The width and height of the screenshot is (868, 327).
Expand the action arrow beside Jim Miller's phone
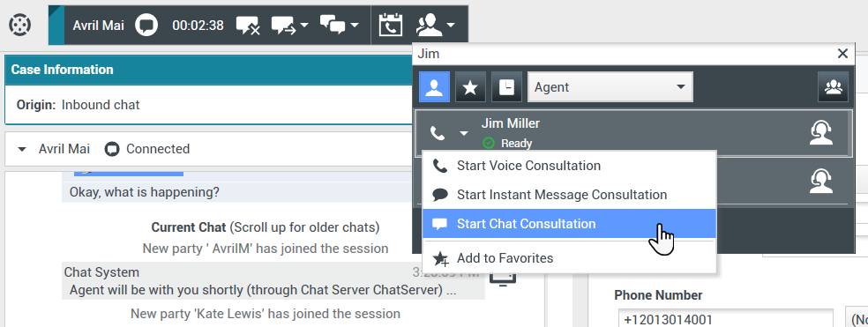464,133
